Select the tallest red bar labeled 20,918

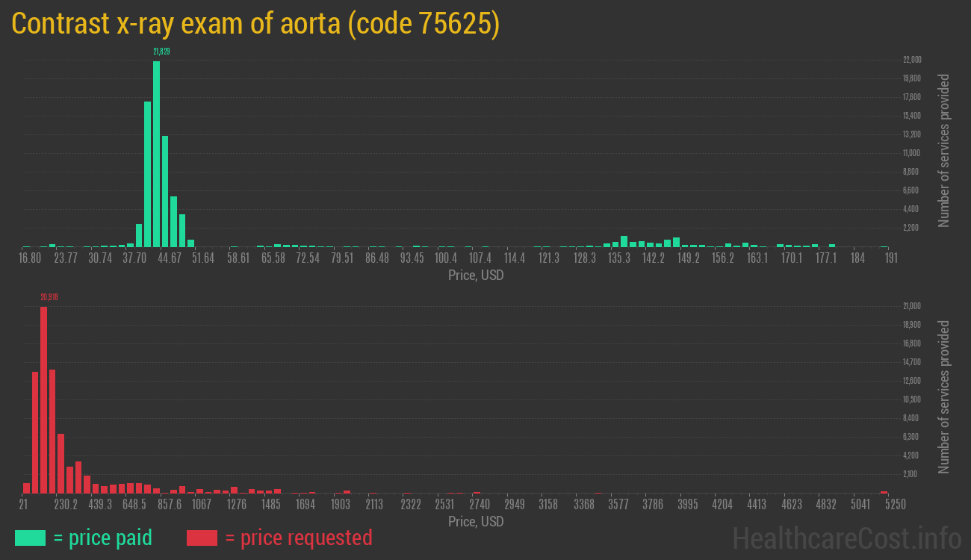pos(43,399)
